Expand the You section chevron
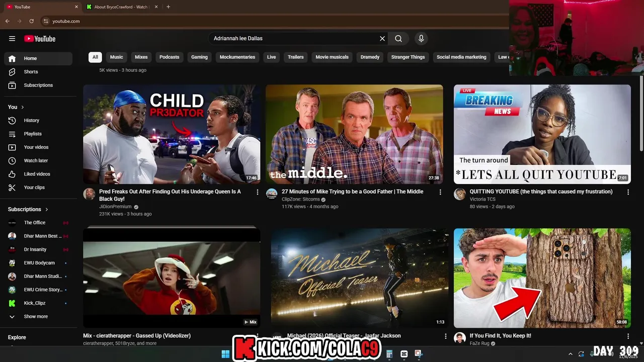644x362 pixels. [22, 107]
